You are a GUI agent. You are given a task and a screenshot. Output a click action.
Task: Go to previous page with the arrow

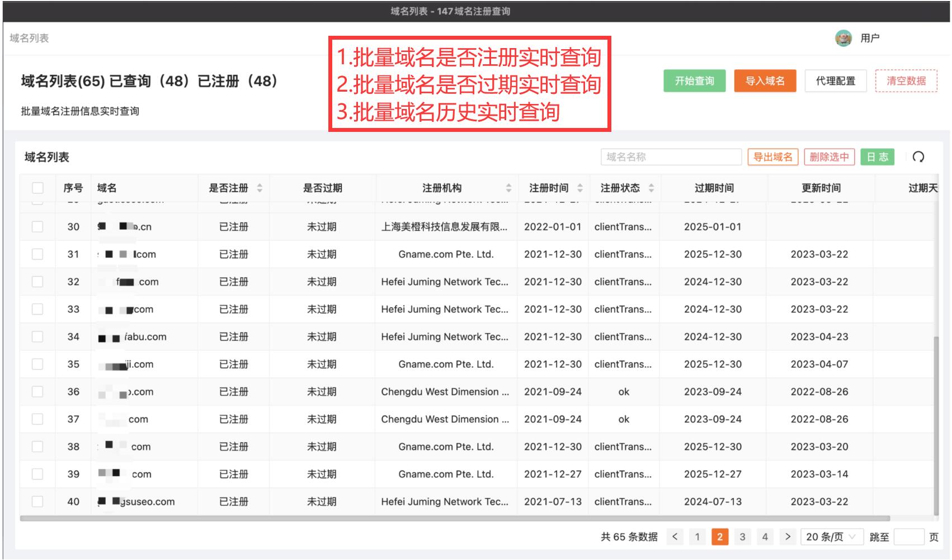point(675,537)
